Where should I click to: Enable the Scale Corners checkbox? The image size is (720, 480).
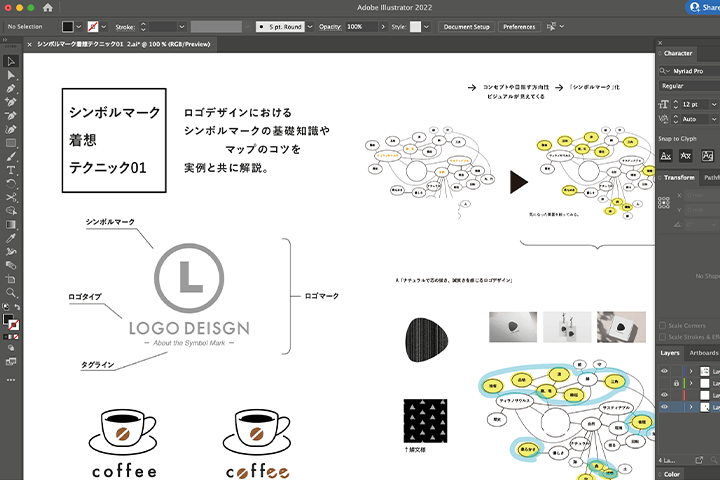pyautogui.click(x=662, y=325)
